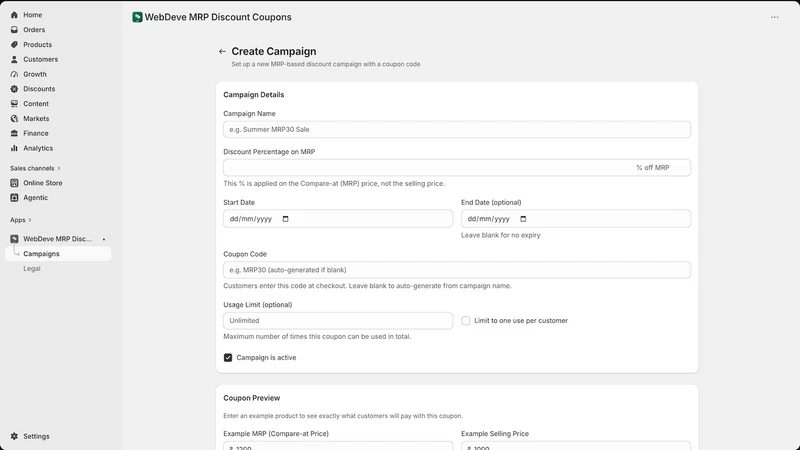Screen dimensions: 800x450
Task: Open the Legal page link
Action: pyautogui.click(x=32, y=268)
